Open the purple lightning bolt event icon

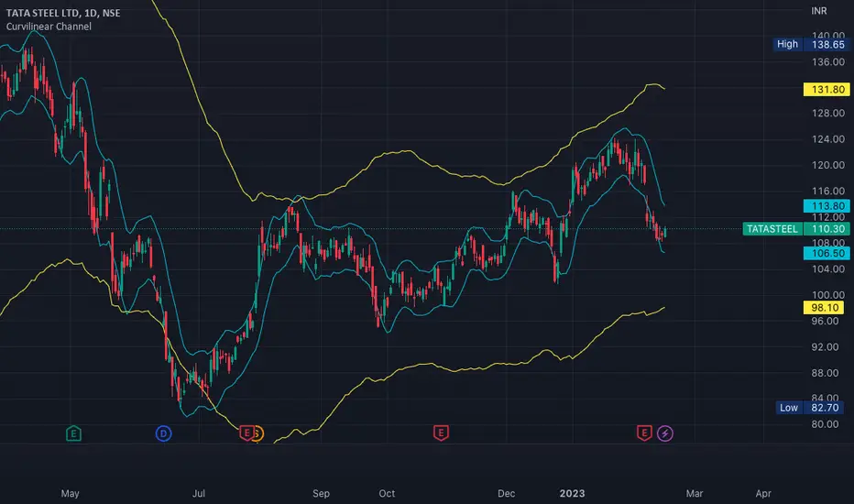pyautogui.click(x=665, y=433)
